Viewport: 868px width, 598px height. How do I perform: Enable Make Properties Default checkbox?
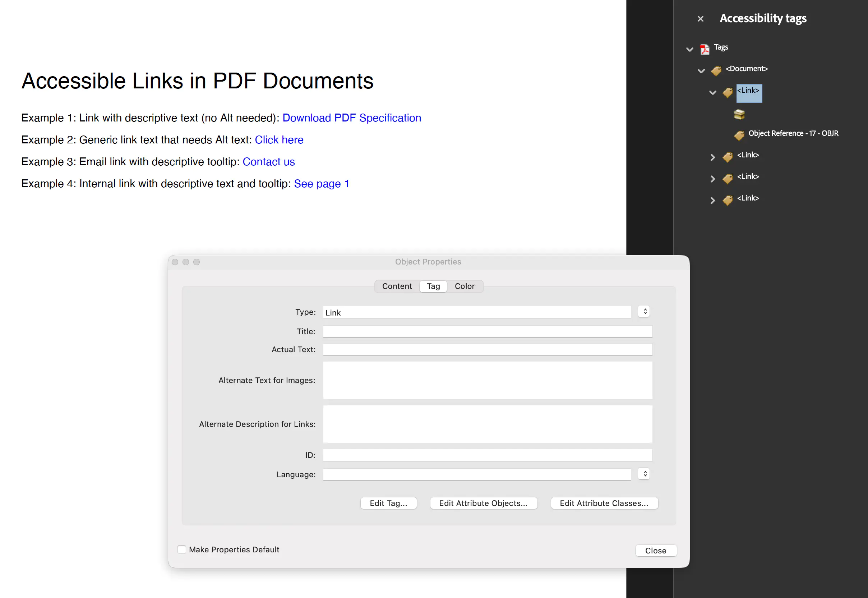[x=182, y=549]
